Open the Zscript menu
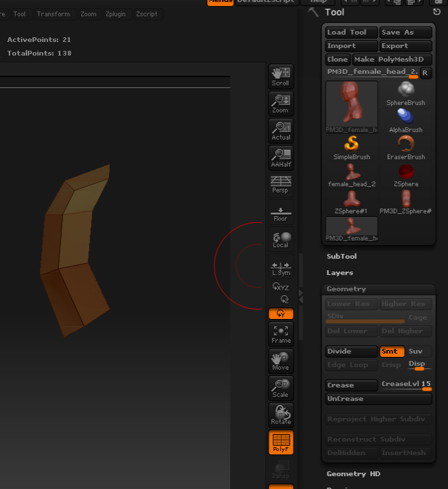Image resolution: width=448 pixels, height=489 pixels. 147,14
